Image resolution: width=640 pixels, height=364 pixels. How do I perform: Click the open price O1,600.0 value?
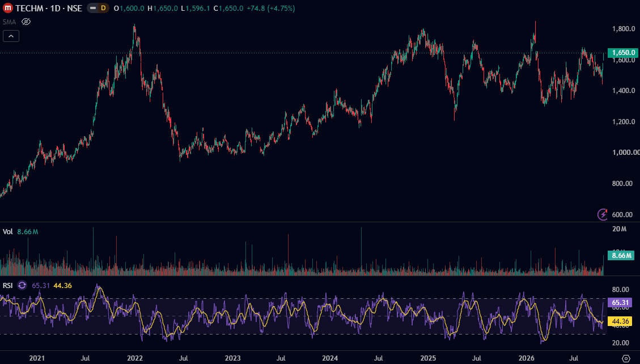tap(129, 8)
